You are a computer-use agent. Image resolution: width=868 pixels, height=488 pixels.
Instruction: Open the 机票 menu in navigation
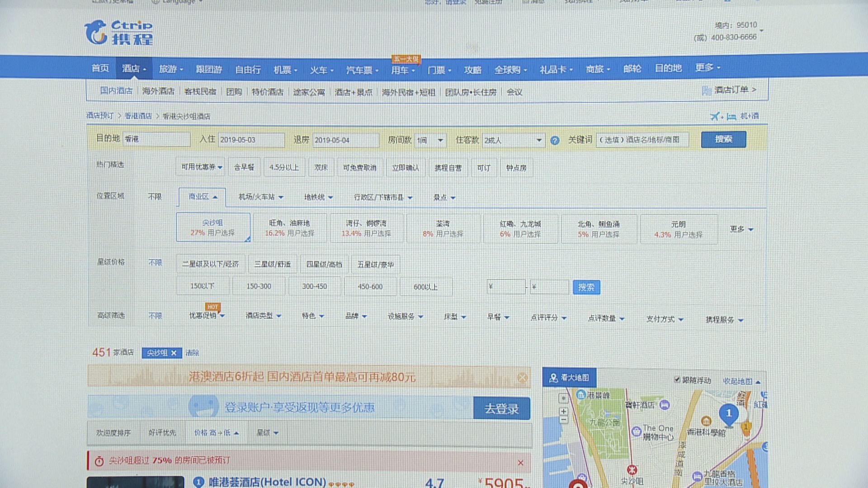[x=283, y=69]
